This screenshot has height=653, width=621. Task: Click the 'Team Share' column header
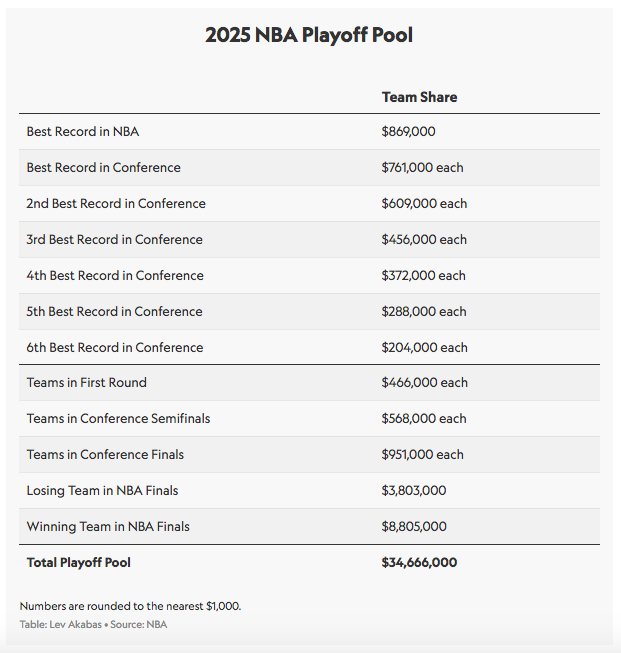(419, 97)
